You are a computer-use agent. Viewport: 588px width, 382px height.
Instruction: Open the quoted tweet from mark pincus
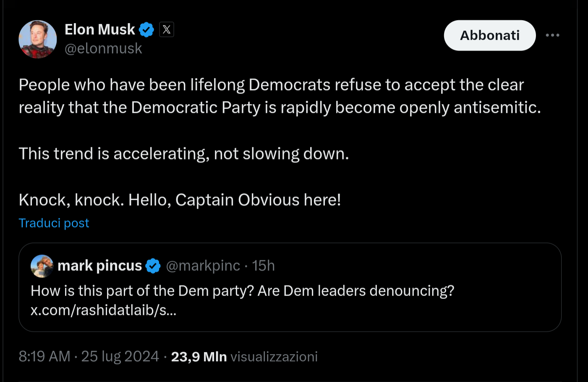tap(290, 287)
